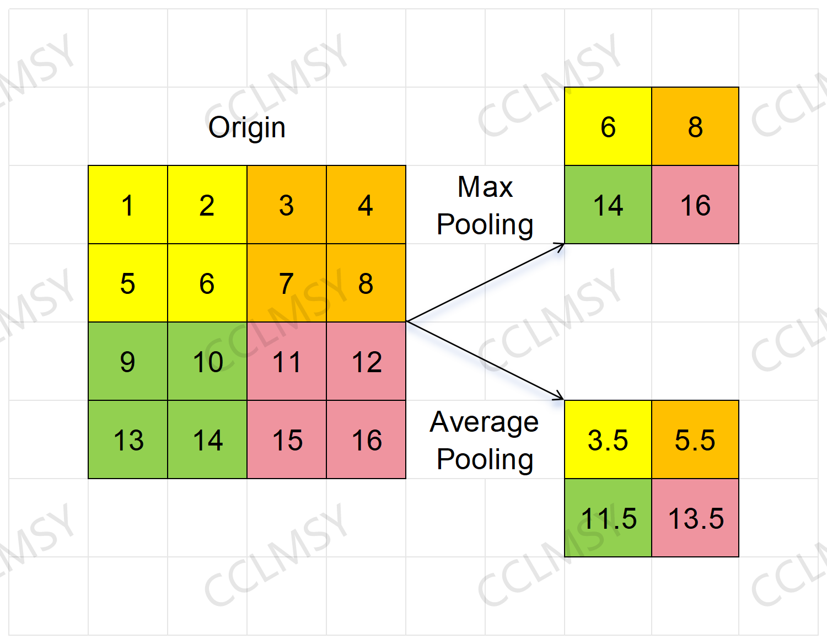Select the average pooling result 5.5

tap(695, 440)
